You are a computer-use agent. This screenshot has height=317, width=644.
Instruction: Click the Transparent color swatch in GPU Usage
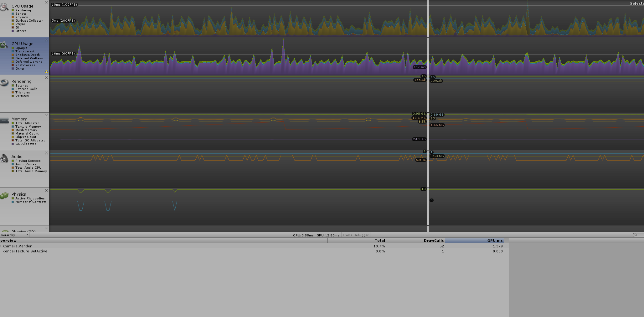(13, 51)
